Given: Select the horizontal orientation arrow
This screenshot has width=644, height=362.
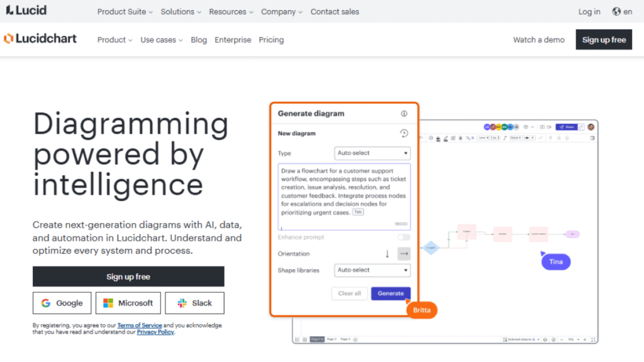Looking at the screenshot, I should pyautogui.click(x=404, y=253).
